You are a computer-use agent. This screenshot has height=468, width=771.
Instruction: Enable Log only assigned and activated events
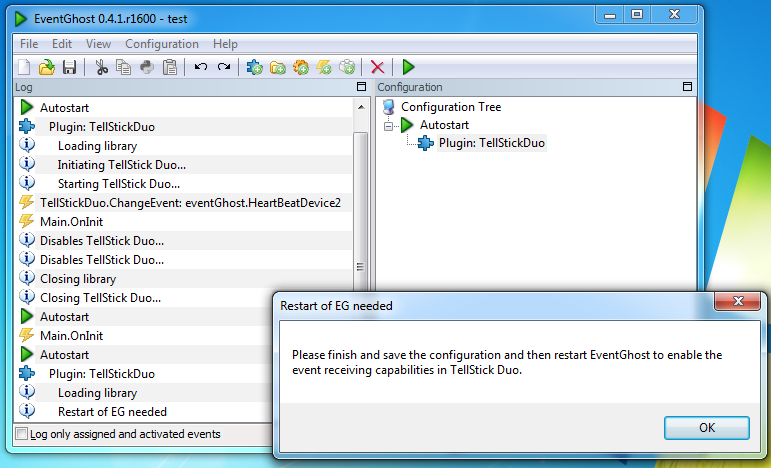coord(22,434)
